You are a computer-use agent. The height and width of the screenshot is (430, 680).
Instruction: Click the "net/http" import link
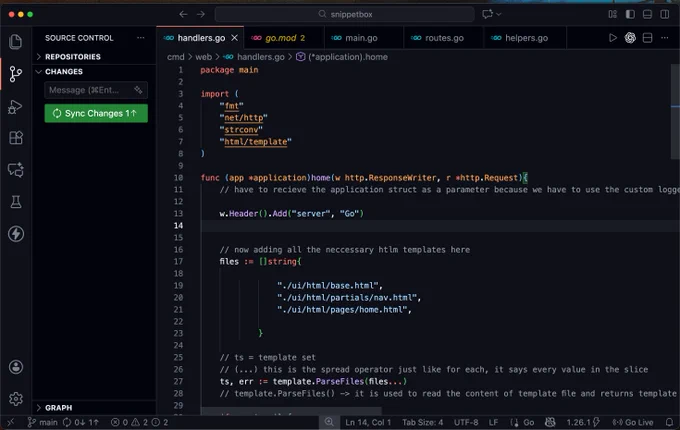click(x=244, y=118)
